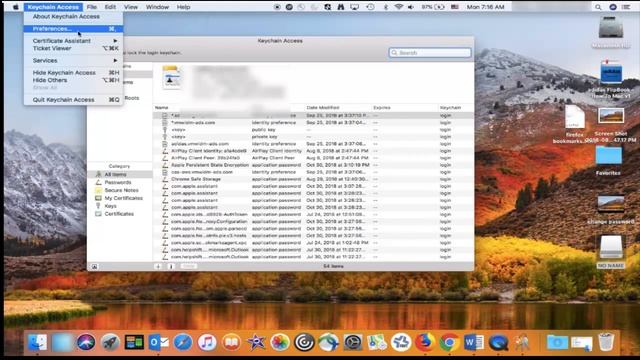Sort list by Keychain column header
Viewport: 640px width, 360px height.
pyautogui.click(x=450, y=108)
